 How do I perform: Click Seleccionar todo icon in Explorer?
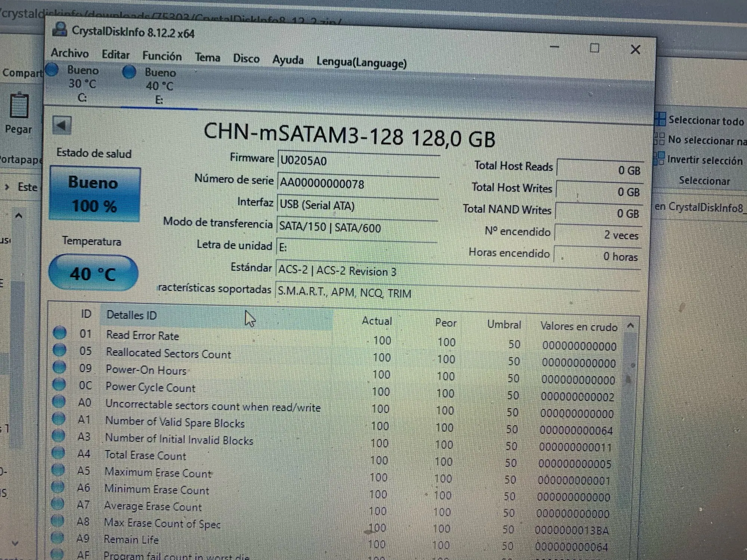click(660, 119)
